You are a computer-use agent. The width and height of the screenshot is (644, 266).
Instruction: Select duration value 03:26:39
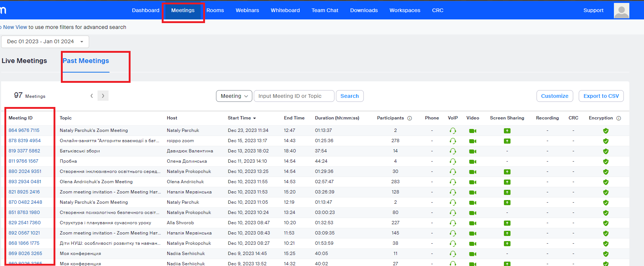pos(325,192)
